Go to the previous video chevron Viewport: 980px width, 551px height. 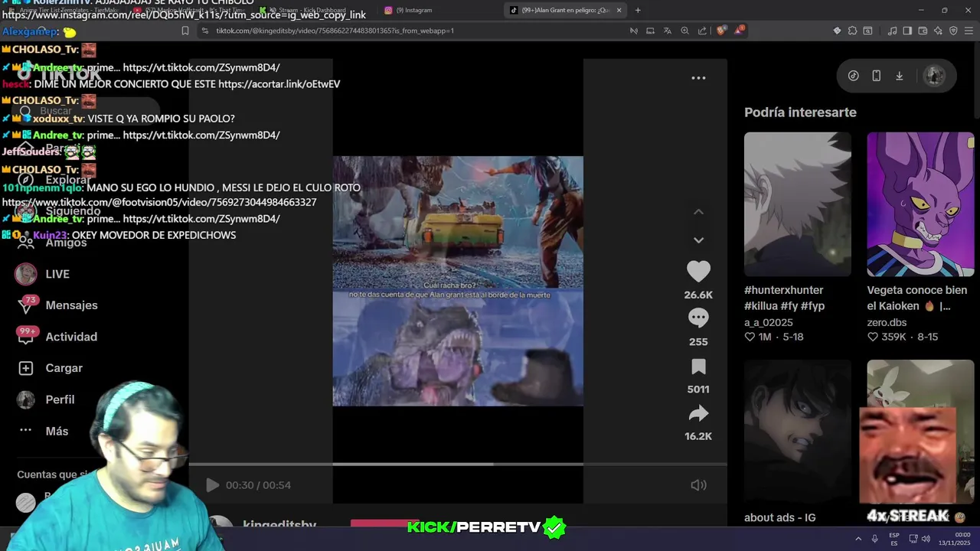(698, 212)
